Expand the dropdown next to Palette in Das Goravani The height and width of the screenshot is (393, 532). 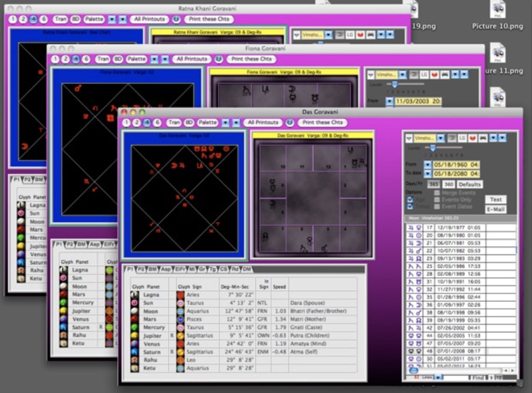225,122
